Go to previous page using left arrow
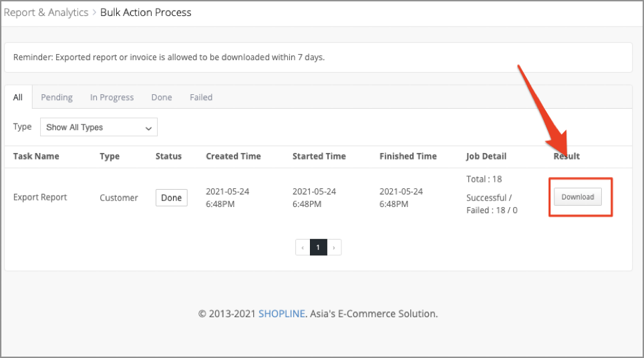The width and height of the screenshot is (644, 358). tap(303, 248)
